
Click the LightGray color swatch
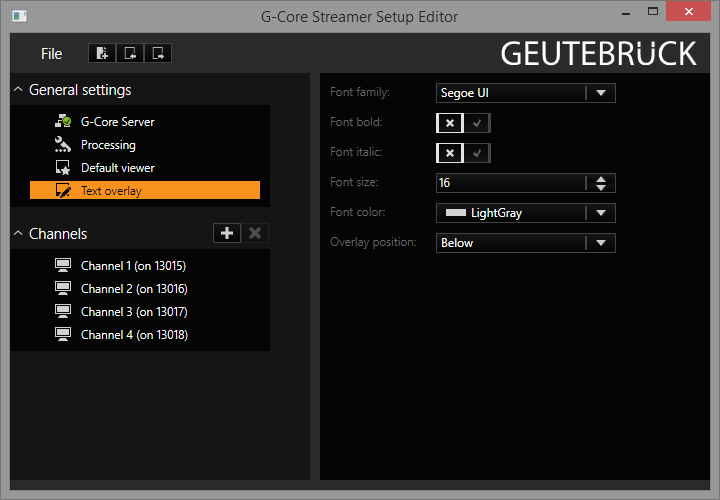[x=456, y=213]
